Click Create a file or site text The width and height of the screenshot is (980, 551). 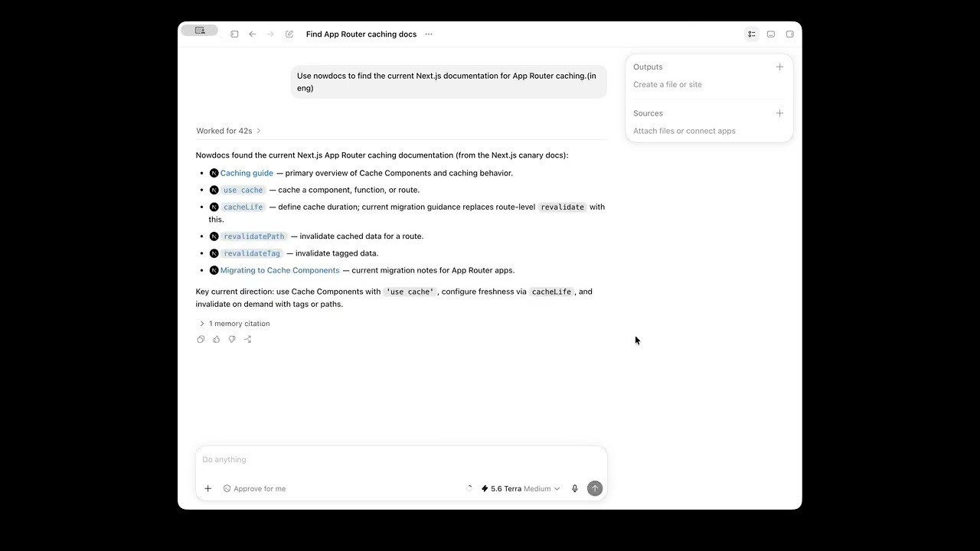coord(668,84)
